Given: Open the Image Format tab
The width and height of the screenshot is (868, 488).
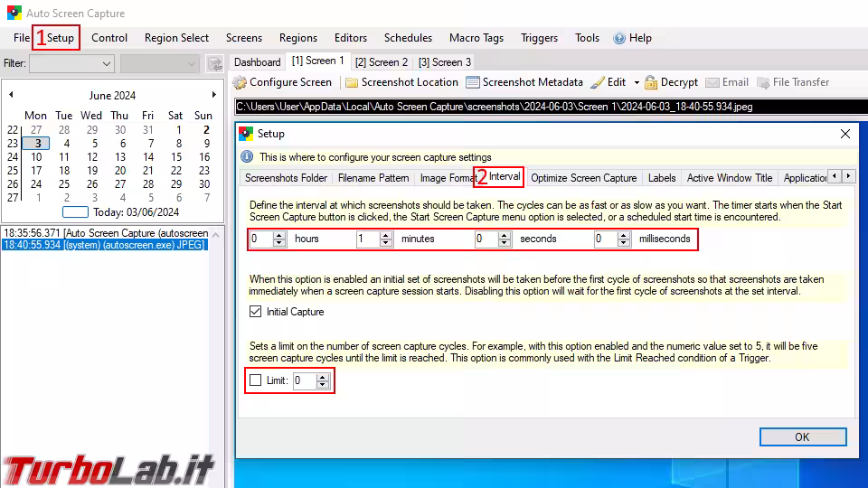Looking at the screenshot, I should tap(446, 178).
